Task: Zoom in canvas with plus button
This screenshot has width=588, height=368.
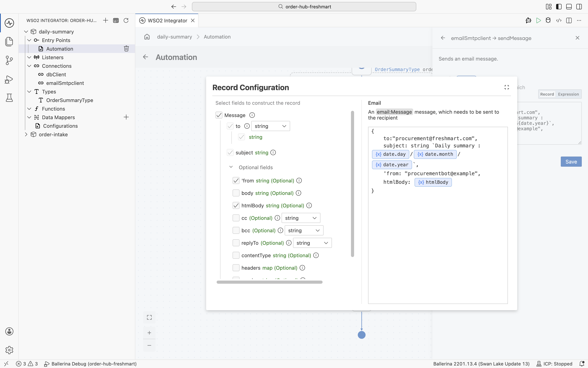Action: (149, 333)
